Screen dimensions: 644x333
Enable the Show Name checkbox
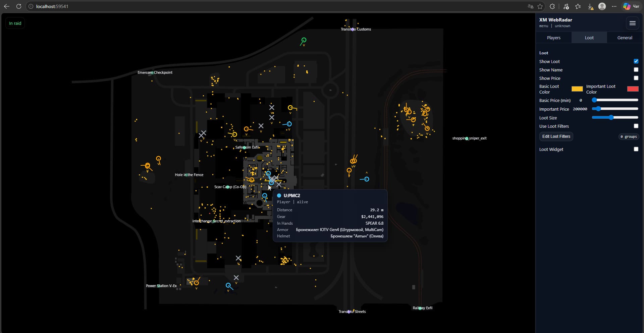pos(636,69)
